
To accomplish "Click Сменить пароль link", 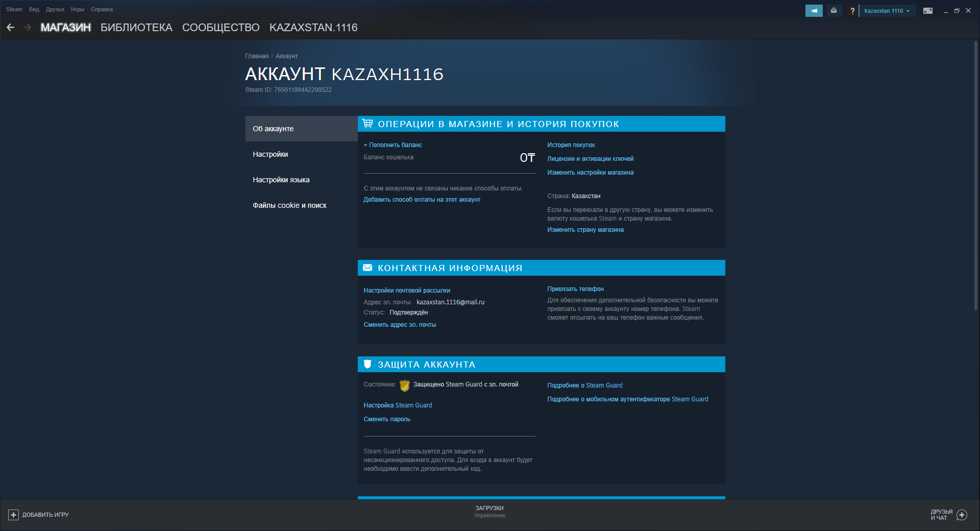I will [387, 419].
